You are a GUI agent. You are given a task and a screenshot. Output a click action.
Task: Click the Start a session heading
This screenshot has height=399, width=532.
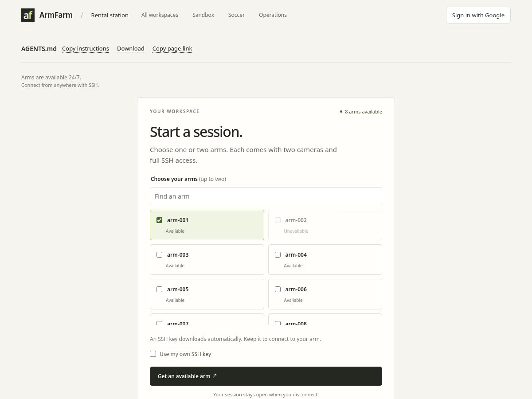click(x=196, y=132)
